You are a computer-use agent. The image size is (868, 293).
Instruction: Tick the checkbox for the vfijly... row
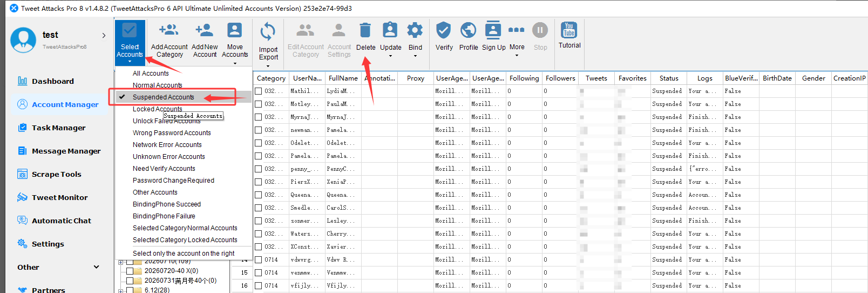[259, 285]
